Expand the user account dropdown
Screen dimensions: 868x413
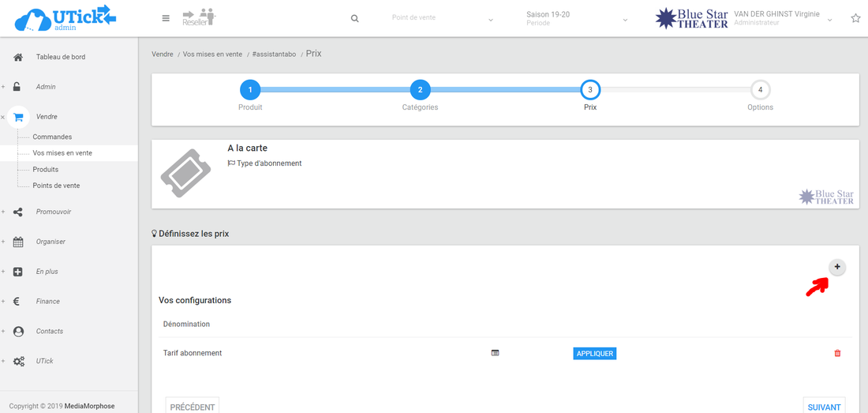coord(829,20)
